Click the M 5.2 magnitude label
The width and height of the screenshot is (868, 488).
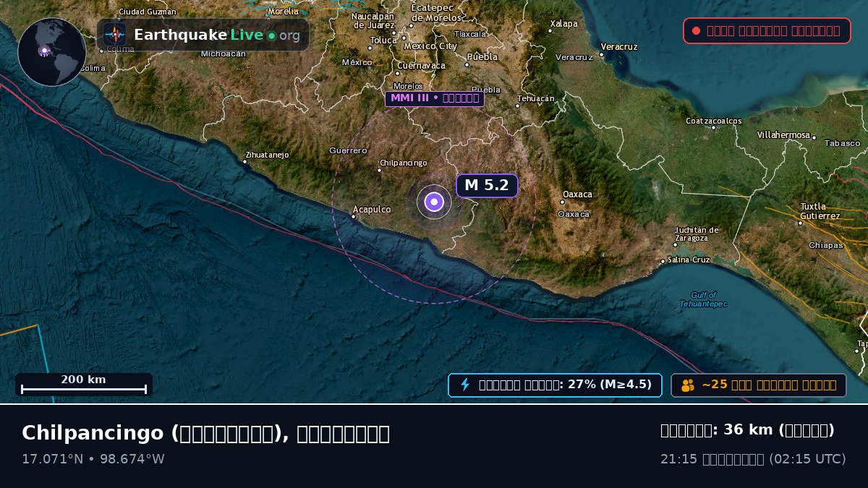(x=487, y=185)
